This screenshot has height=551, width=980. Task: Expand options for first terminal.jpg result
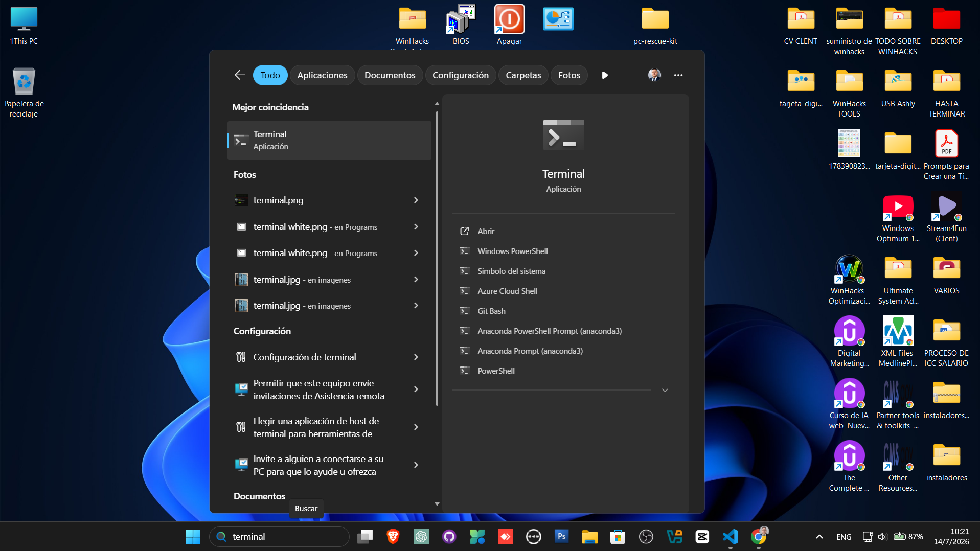coord(416,280)
